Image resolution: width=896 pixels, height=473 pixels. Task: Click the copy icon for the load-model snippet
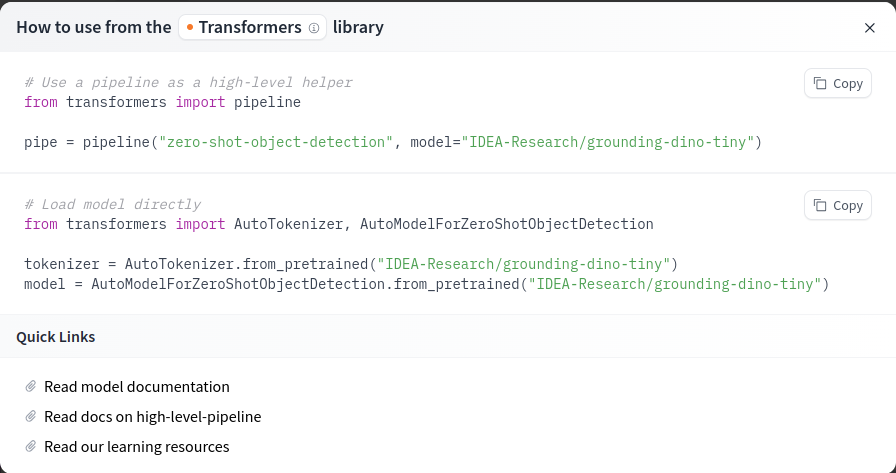[x=820, y=205]
